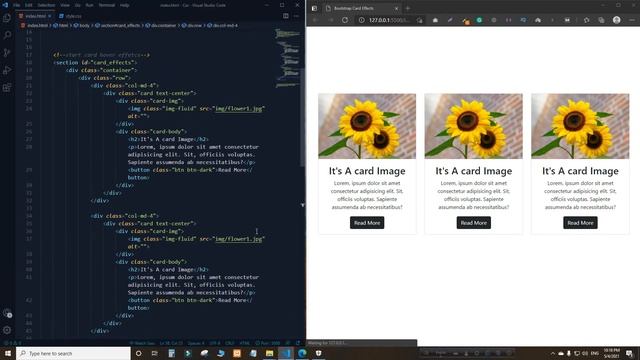Click the green G extension icon
640x360 pixels.
(479, 20)
